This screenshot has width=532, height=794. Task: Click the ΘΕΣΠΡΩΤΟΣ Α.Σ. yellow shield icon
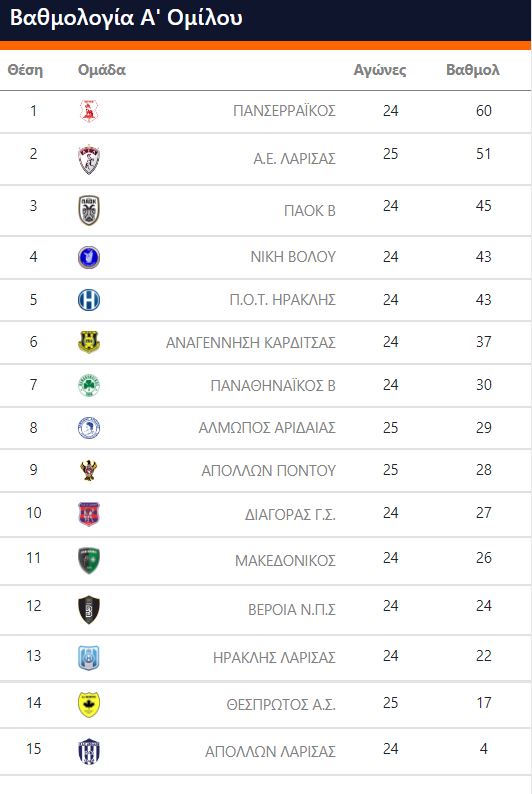click(x=89, y=704)
